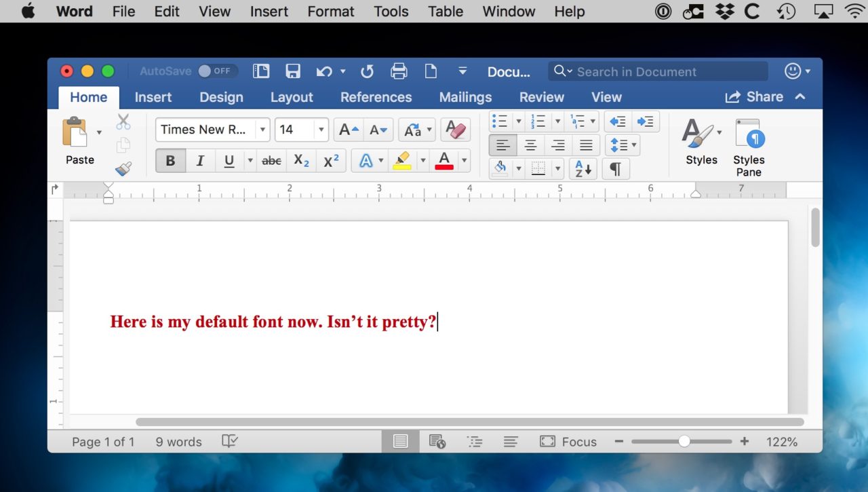Open the Insert ribbon tab
868x492 pixels.
coord(153,97)
